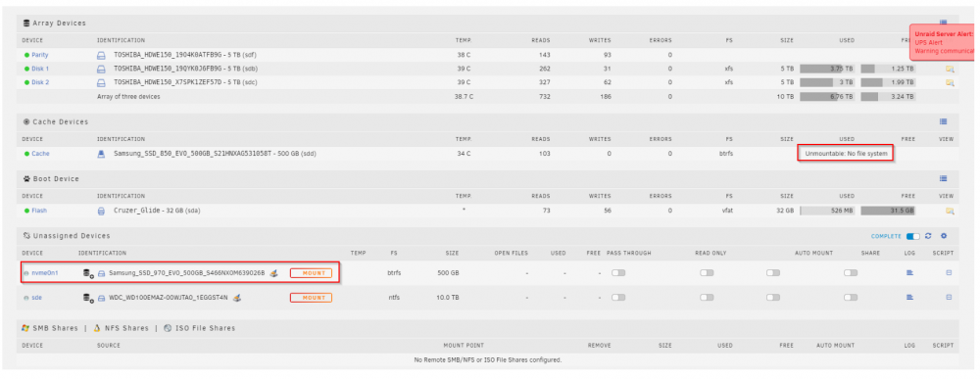The height and width of the screenshot is (379, 980).
Task: Open partition settings icon for nvme0n1
Action: pyautogui.click(x=89, y=273)
